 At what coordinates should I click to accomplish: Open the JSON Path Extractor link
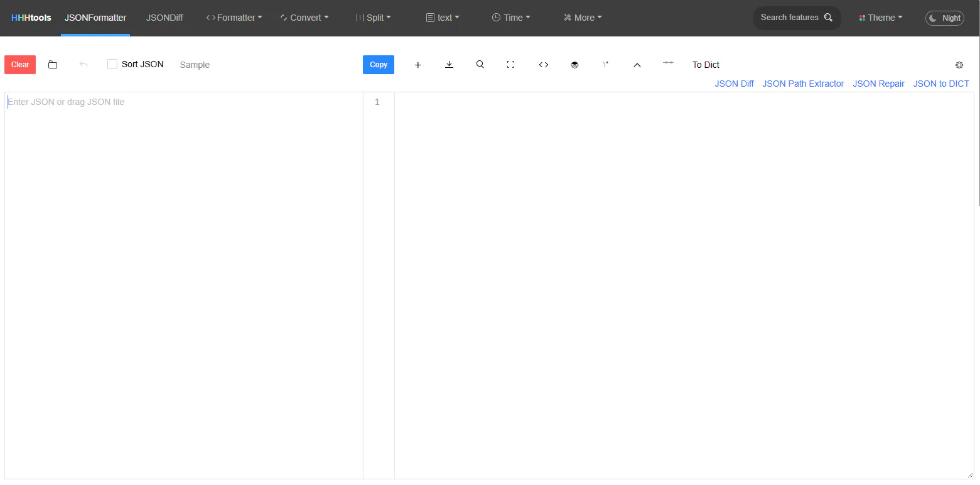point(803,84)
